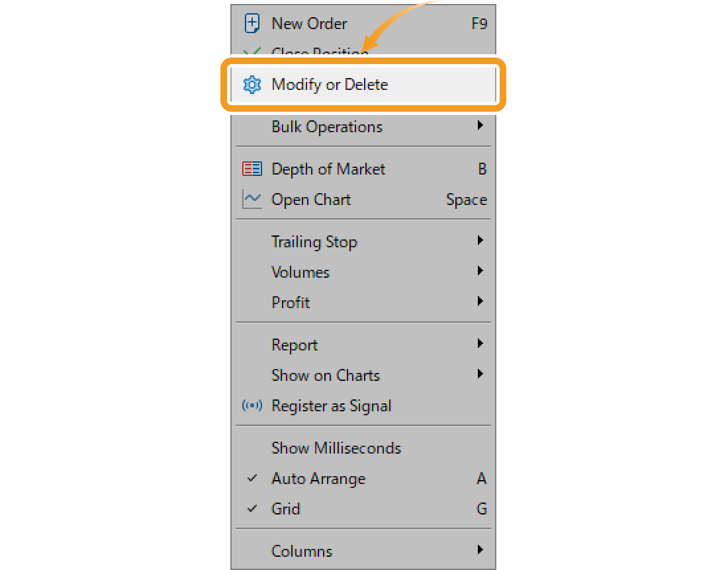The width and height of the screenshot is (728, 570).
Task: Click the New Order icon
Action: pyautogui.click(x=251, y=22)
